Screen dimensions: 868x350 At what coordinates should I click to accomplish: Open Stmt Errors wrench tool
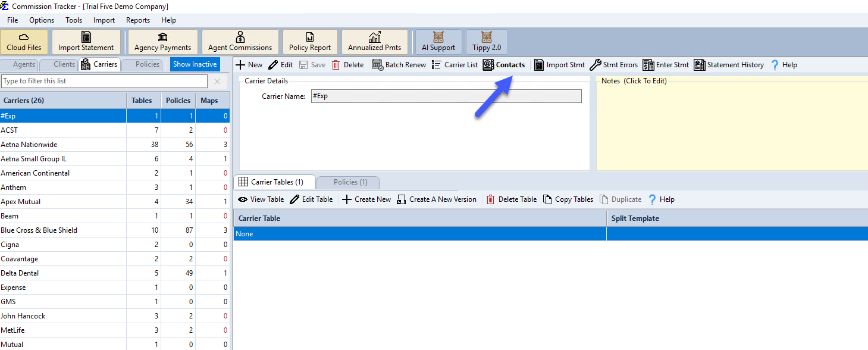coord(614,65)
